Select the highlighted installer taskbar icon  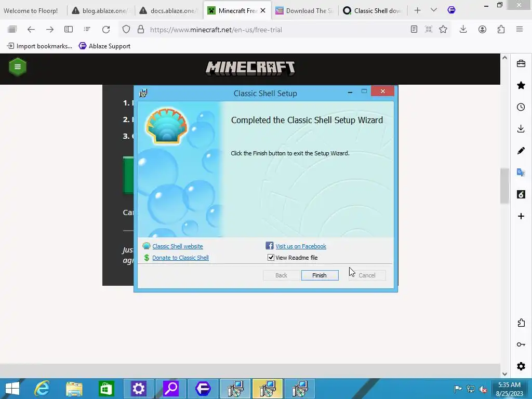coord(268,389)
